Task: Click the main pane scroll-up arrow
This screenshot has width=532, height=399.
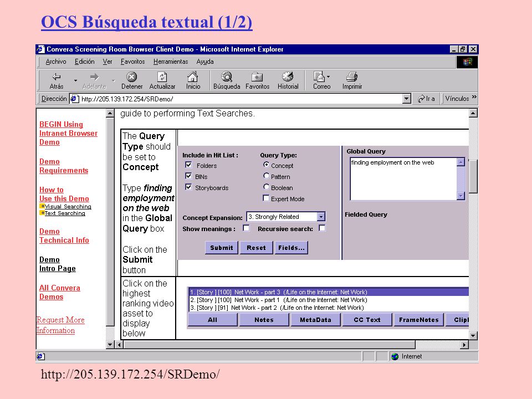Action: pos(473,113)
